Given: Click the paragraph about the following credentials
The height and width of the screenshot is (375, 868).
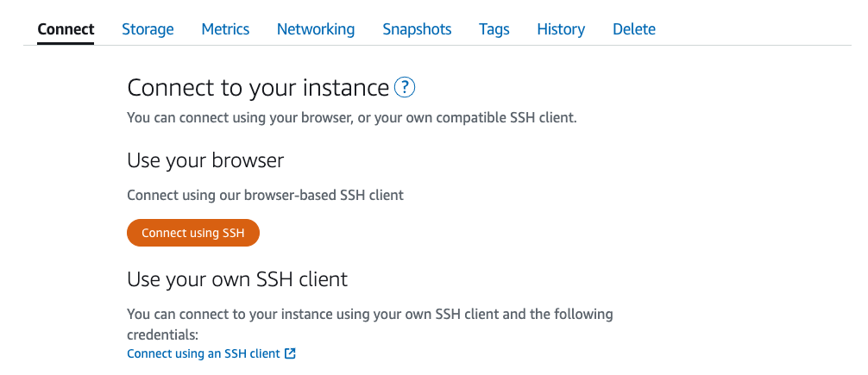Looking at the screenshot, I should [370, 325].
